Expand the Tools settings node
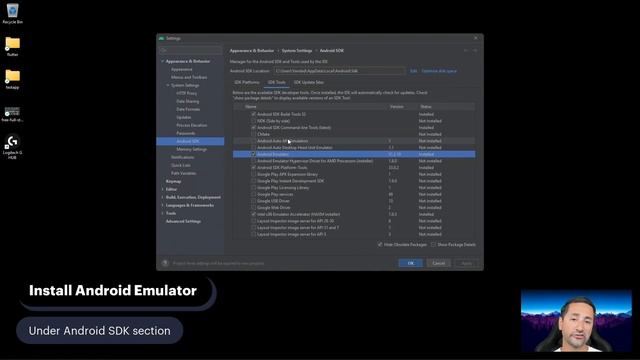640x360 pixels. point(162,213)
